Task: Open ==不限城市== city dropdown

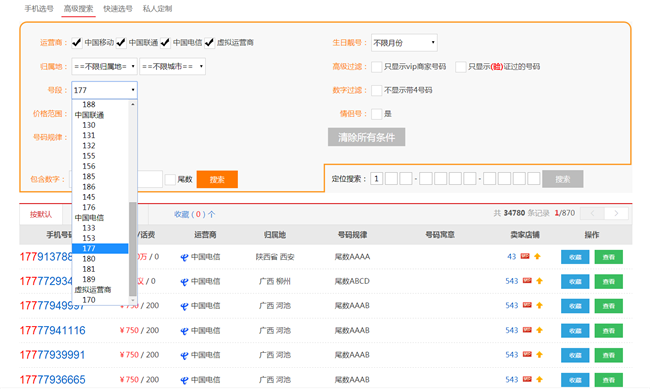Action: click(172, 66)
